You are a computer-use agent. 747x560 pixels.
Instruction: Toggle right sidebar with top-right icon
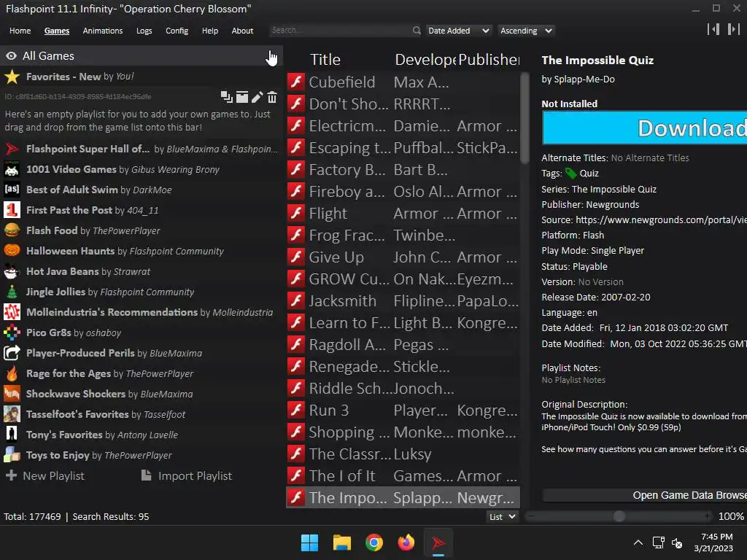734,29
